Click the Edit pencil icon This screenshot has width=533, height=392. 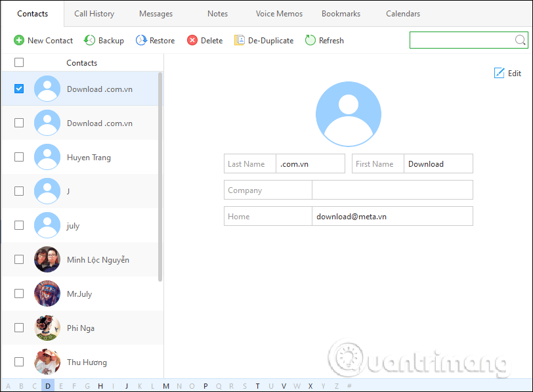[x=500, y=73]
